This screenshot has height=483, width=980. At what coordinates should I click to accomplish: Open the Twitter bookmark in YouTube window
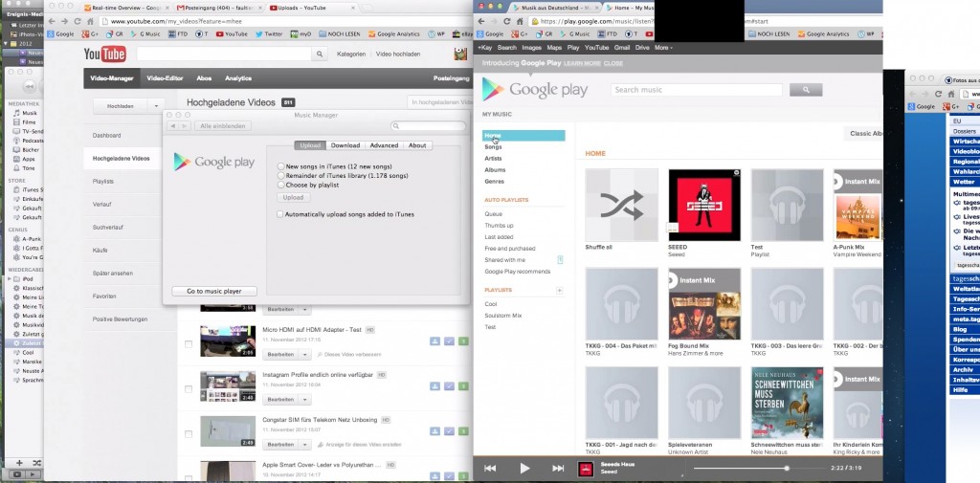point(269,34)
